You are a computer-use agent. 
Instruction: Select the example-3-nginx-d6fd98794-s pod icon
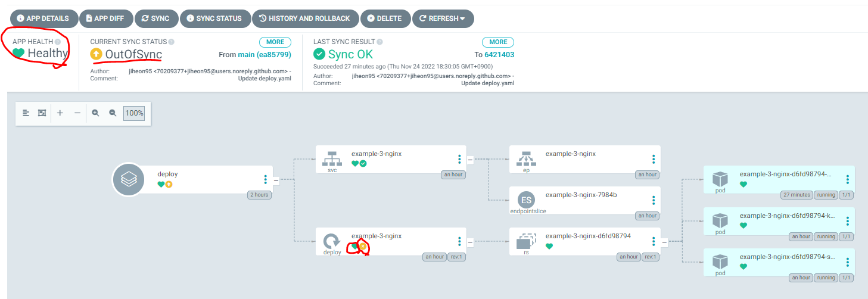point(720,262)
